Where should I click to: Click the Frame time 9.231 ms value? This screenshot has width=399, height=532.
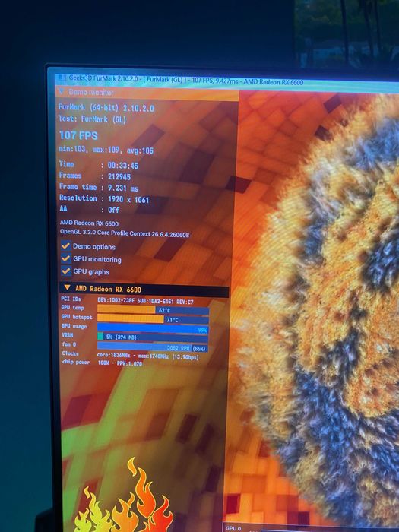(x=123, y=188)
